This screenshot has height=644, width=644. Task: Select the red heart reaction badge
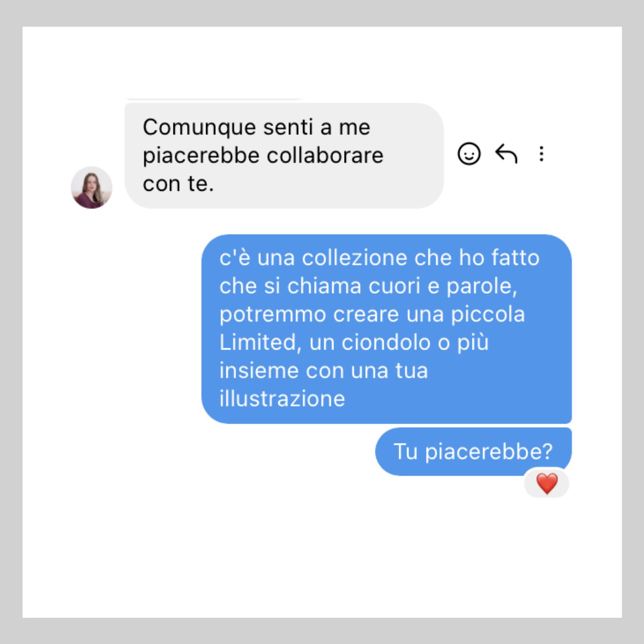(546, 483)
